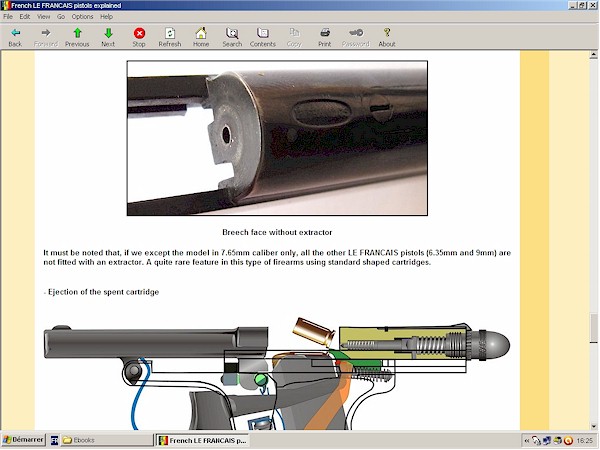This screenshot has height=450, width=600.
Task: Select the French LE FRANCAIS taskbar button
Action: [x=203, y=440]
